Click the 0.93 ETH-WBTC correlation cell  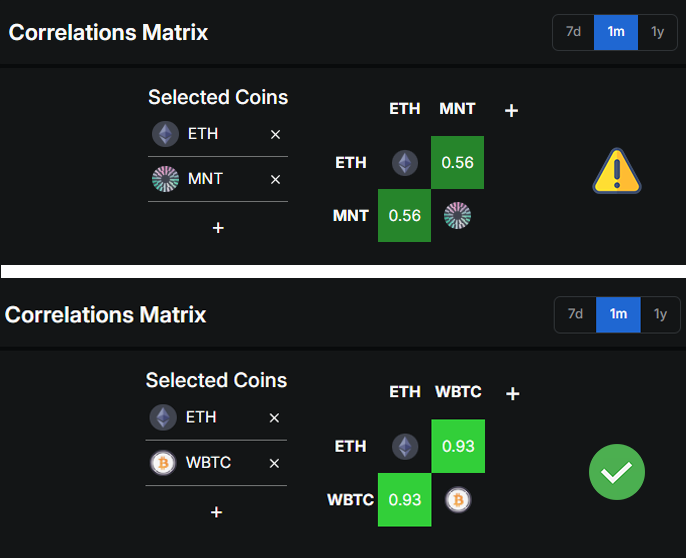pyautogui.click(x=458, y=446)
